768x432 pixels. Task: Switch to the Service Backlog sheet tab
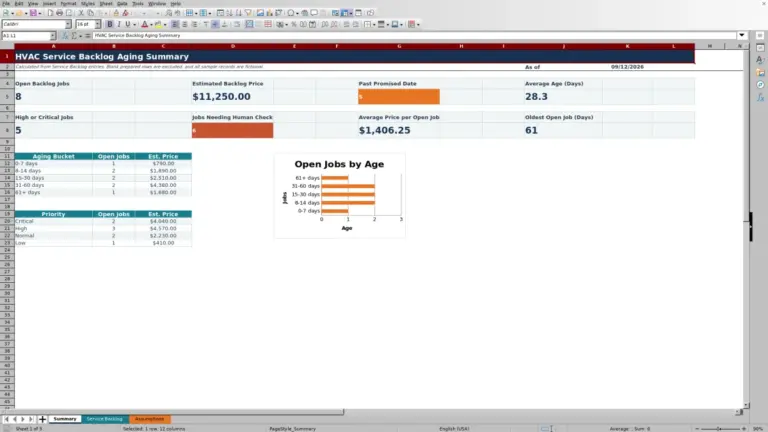[x=104, y=419]
